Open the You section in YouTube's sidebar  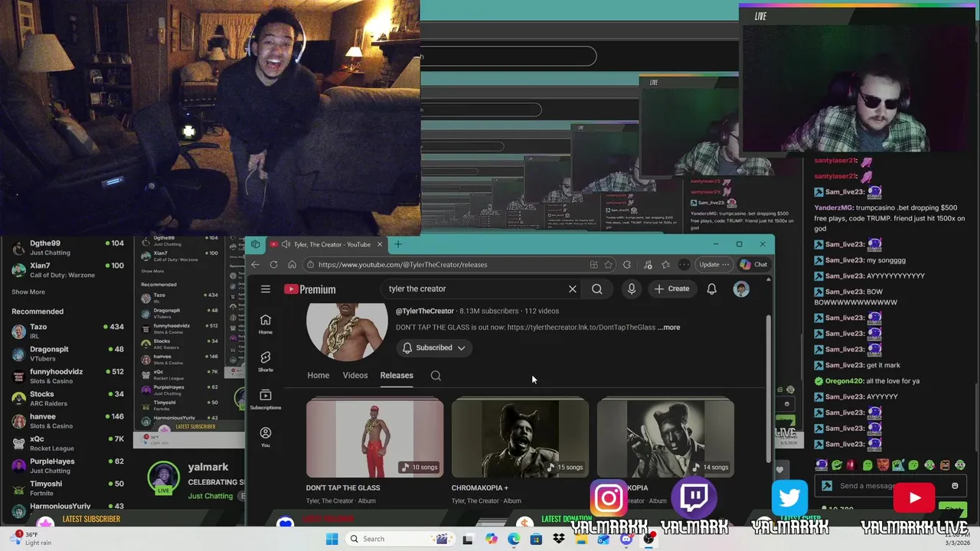click(x=265, y=437)
